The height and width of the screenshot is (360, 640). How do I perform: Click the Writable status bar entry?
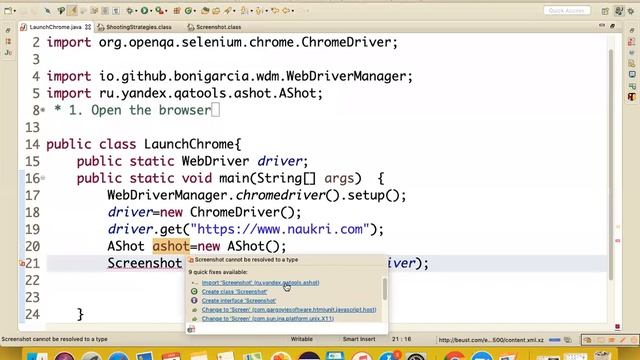pyautogui.click(x=301, y=339)
